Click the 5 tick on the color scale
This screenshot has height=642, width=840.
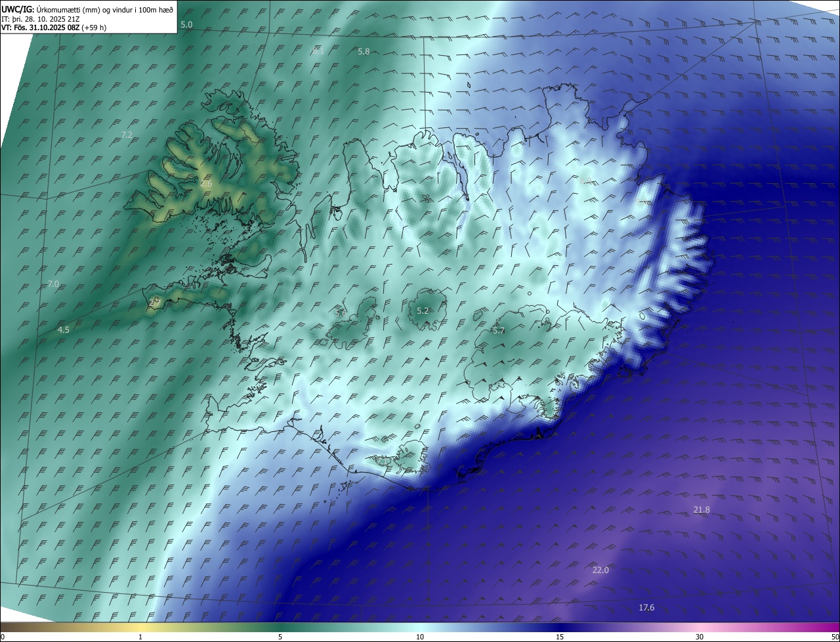280,637
